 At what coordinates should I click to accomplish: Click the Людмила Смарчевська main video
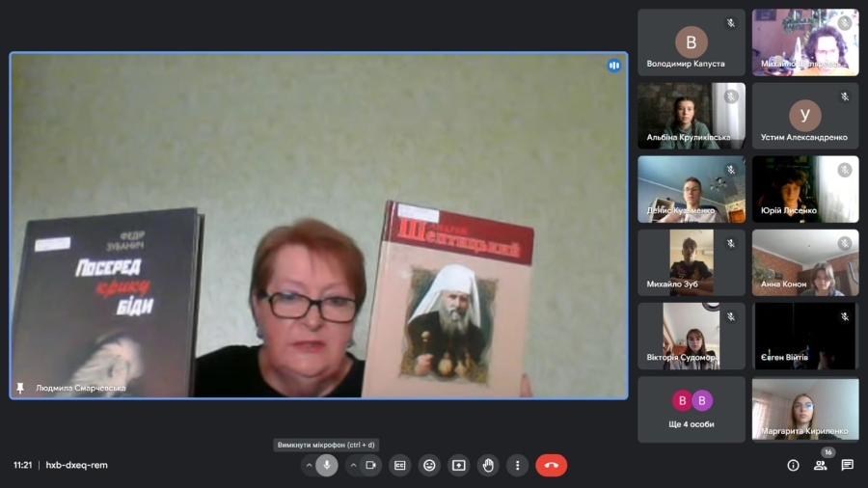tap(319, 226)
